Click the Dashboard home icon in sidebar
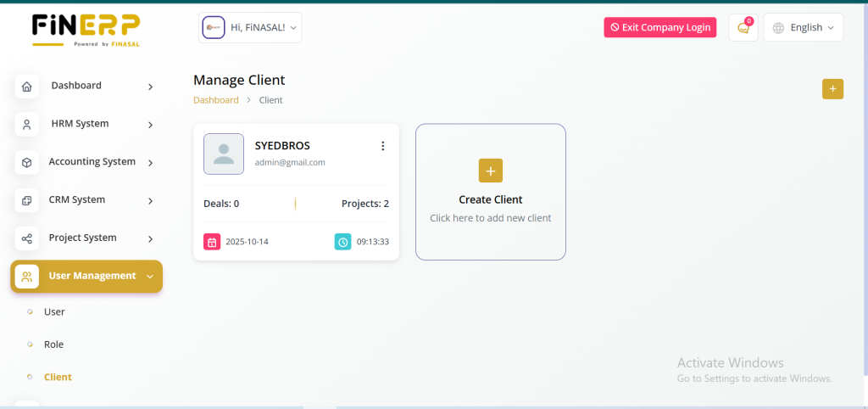Screen dimensions: 868x409 (27, 87)
